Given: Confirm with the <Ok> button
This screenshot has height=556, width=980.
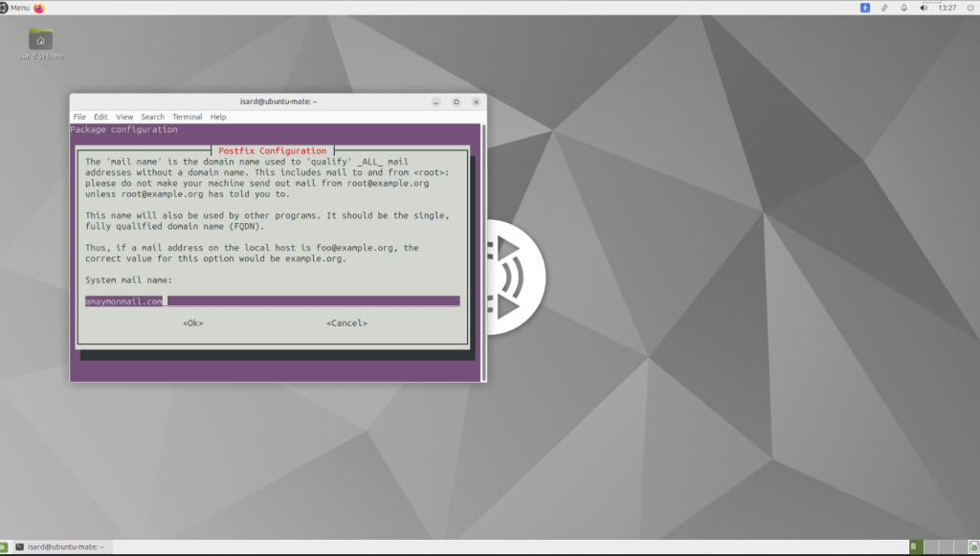Looking at the screenshot, I should coord(193,323).
